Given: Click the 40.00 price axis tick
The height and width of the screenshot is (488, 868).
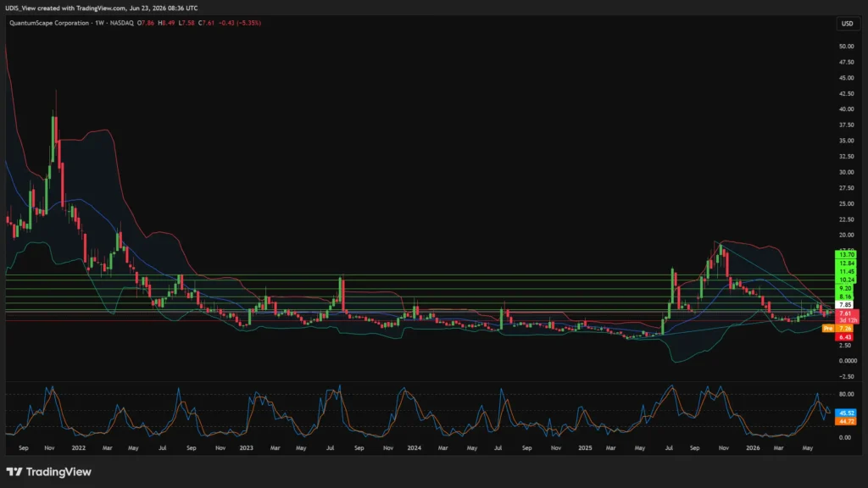Looking at the screenshot, I should pos(847,109).
